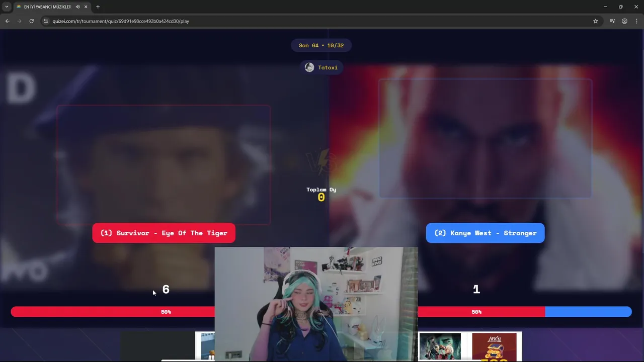
Task: Close the EN İYİ YABANCI MÜZİKLER tab
Action: pos(86,7)
